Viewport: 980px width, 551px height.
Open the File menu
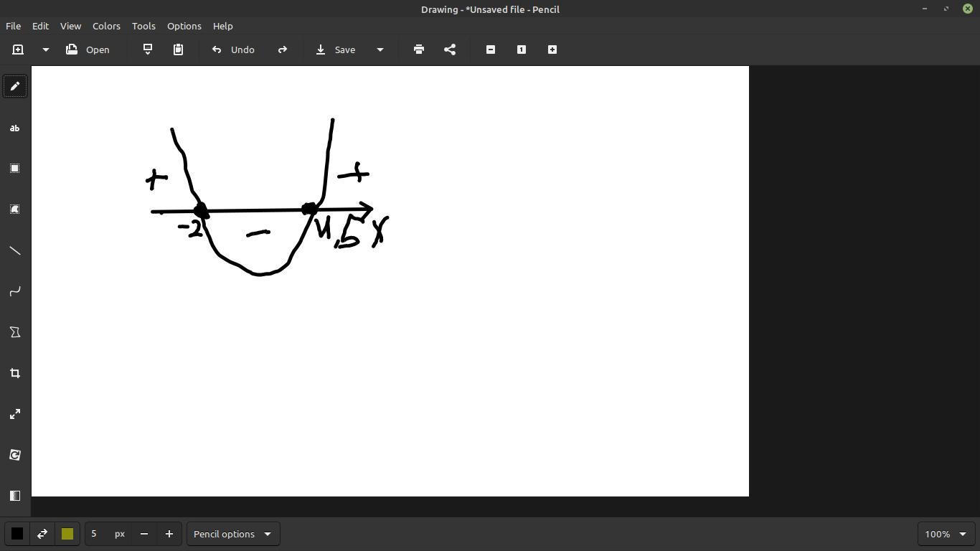tap(13, 26)
